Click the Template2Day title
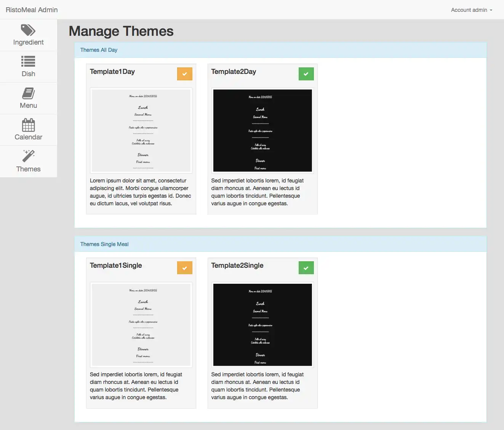This screenshot has width=504, height=430. pos(234,72)
